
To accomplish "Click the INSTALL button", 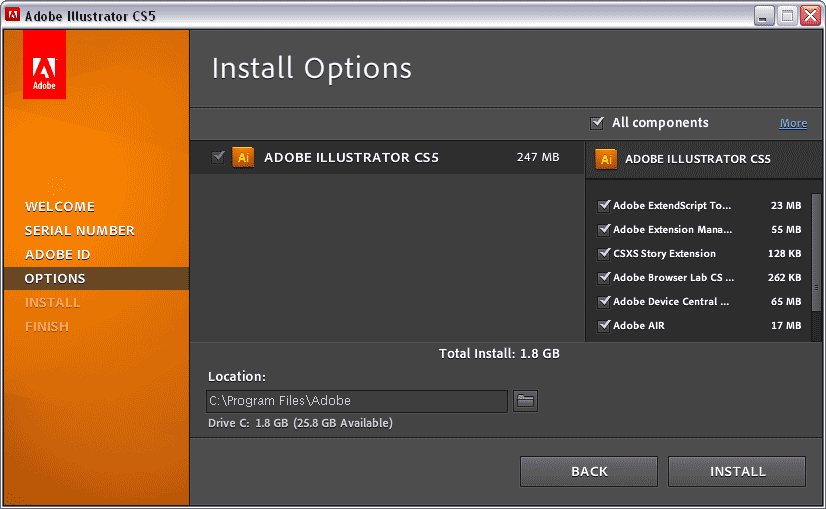I will (x=737, y=472).
